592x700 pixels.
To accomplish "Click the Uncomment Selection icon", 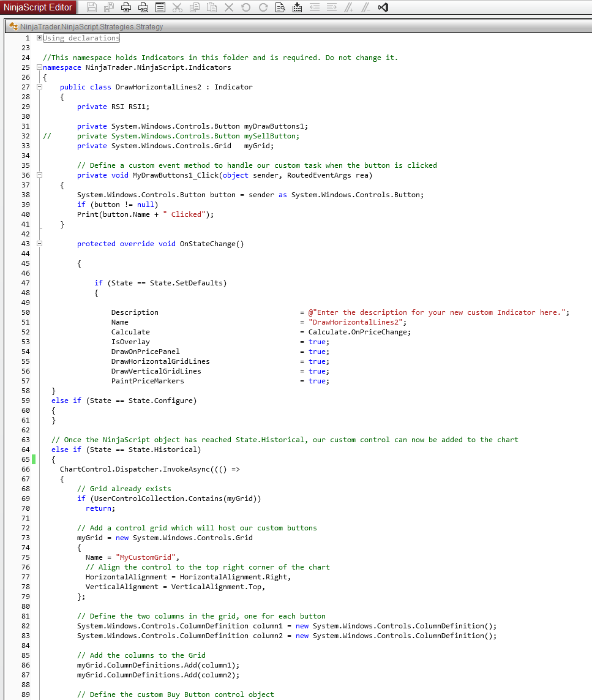I will pos(366,7).
